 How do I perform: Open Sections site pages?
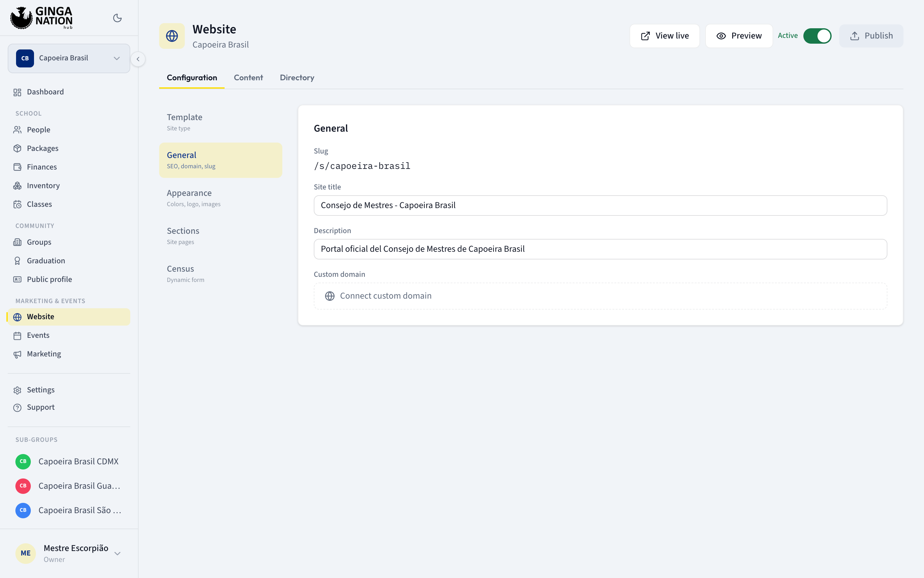point(221,236)
